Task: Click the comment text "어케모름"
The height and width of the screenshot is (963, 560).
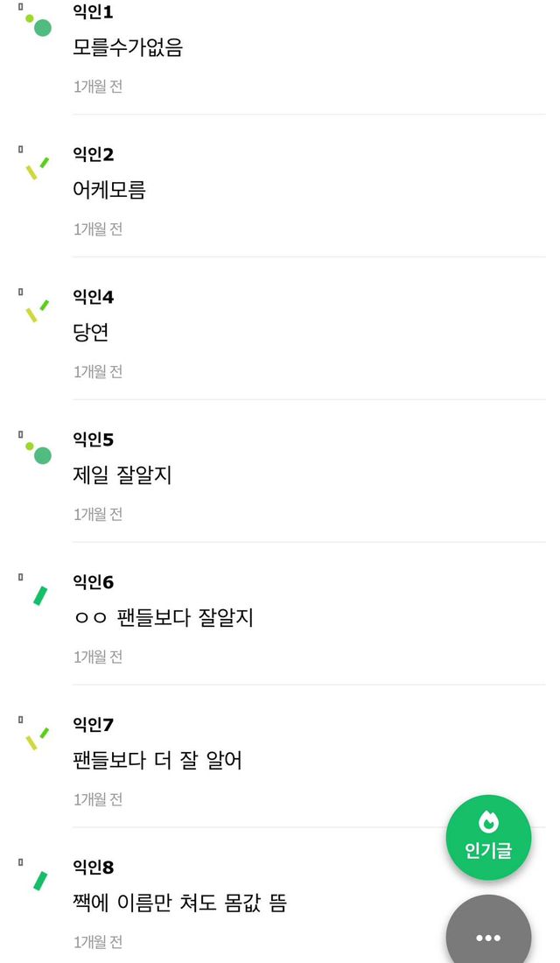Action: pos(109,190)
